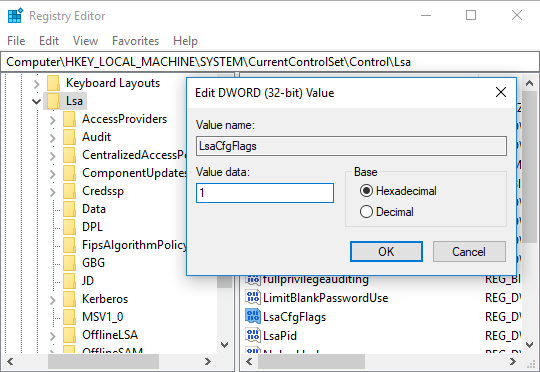Expand the AccessProviders subkey
Screen dimensions: 540x372
pos(52,120)
